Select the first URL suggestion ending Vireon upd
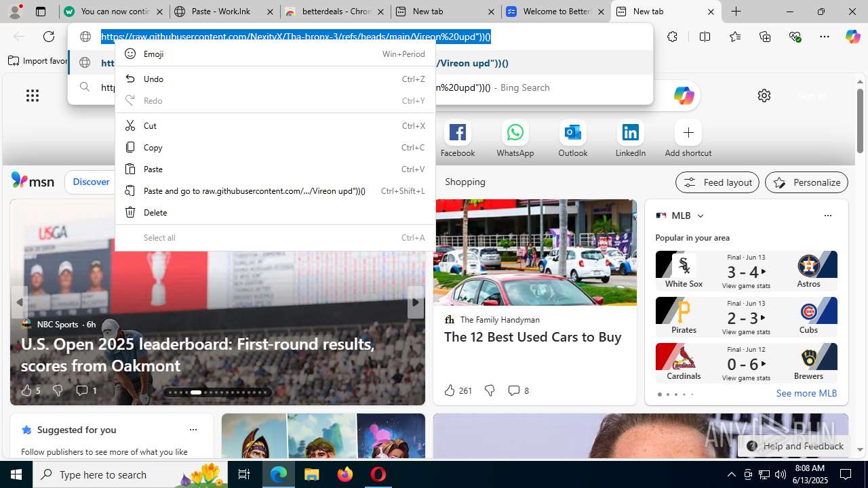868x488 pixels. 359,63
